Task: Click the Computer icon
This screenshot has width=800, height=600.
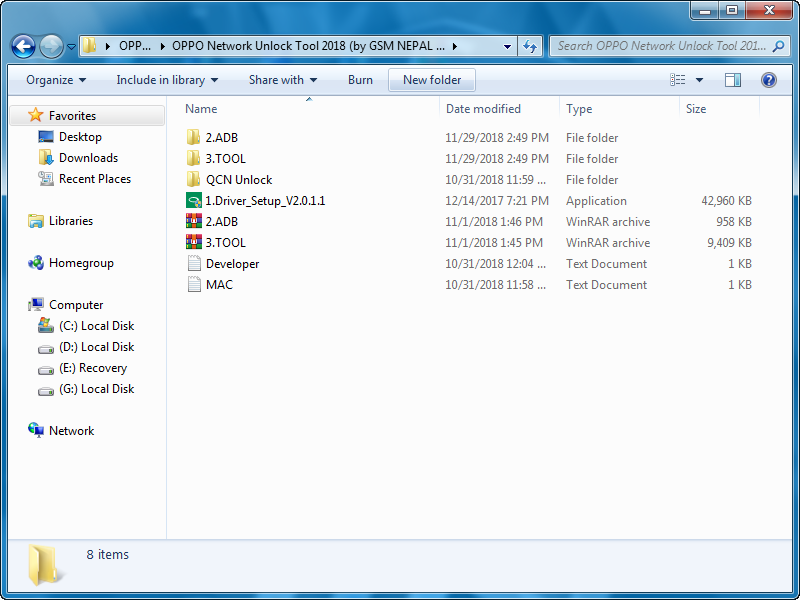Action: [x=36, y=305]
